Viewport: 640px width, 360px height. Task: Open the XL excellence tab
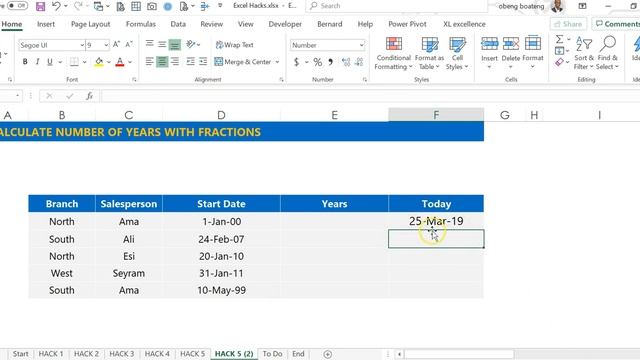coord(464,24)
